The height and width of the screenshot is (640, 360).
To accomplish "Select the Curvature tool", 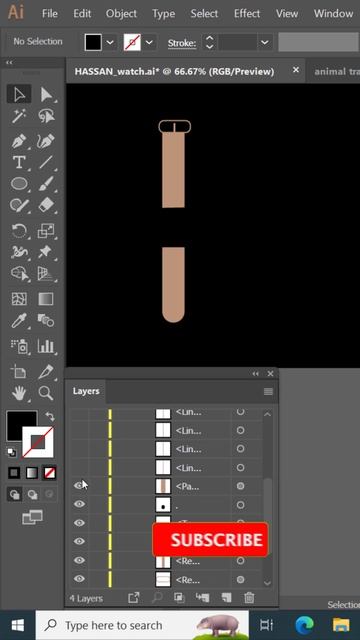I will tap(46, 141).
